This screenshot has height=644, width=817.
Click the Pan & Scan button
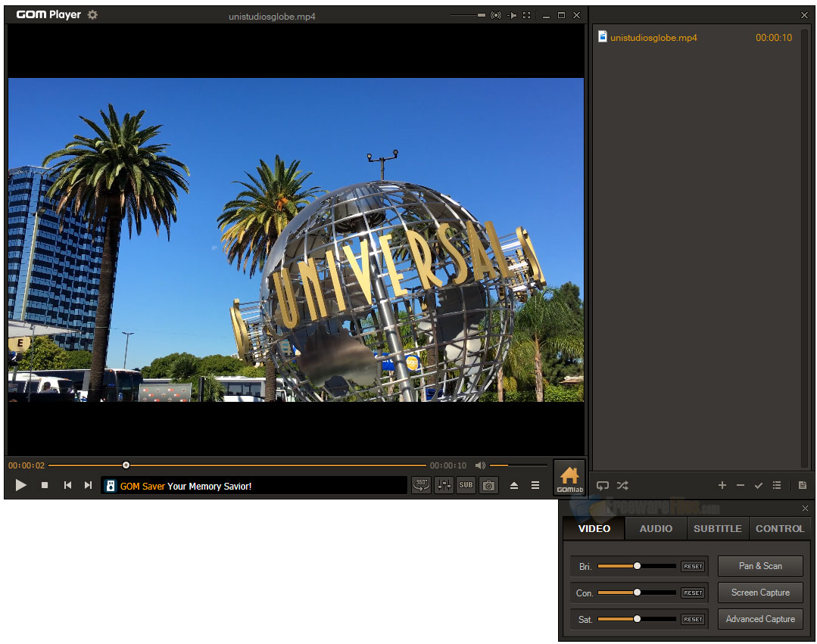coord(760,566)
